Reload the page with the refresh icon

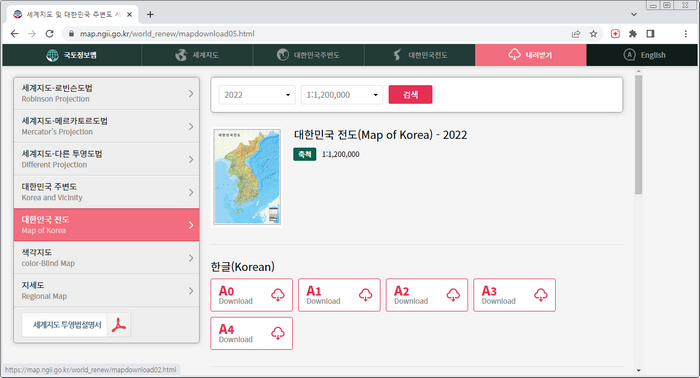50,34
